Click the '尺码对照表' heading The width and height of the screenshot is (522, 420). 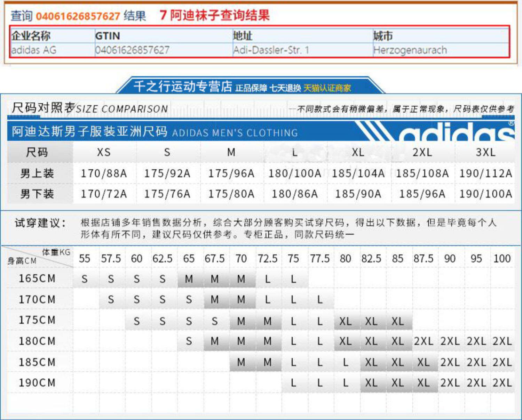[43, 107]
